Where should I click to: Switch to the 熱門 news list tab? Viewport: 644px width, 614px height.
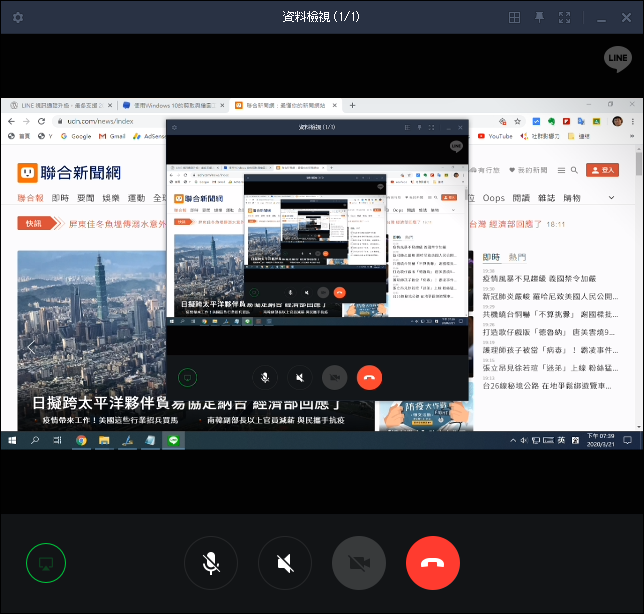(517, 257)
